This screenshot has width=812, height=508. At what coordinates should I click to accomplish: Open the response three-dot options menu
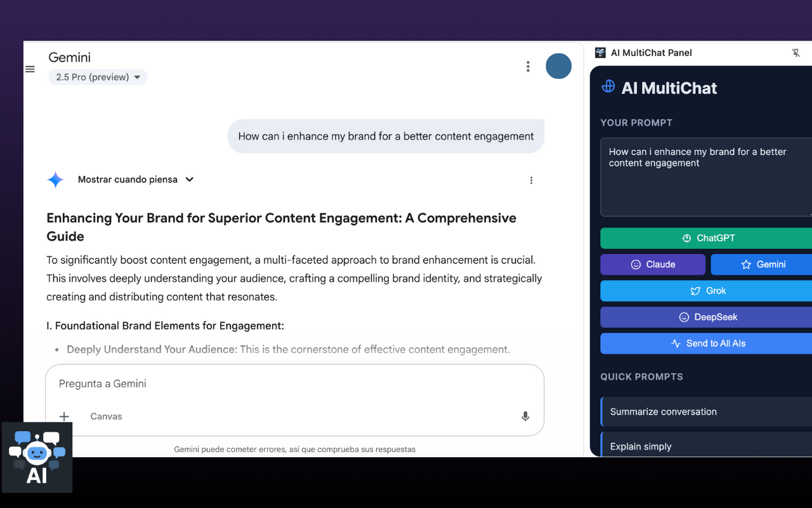[x=531, y=180]
